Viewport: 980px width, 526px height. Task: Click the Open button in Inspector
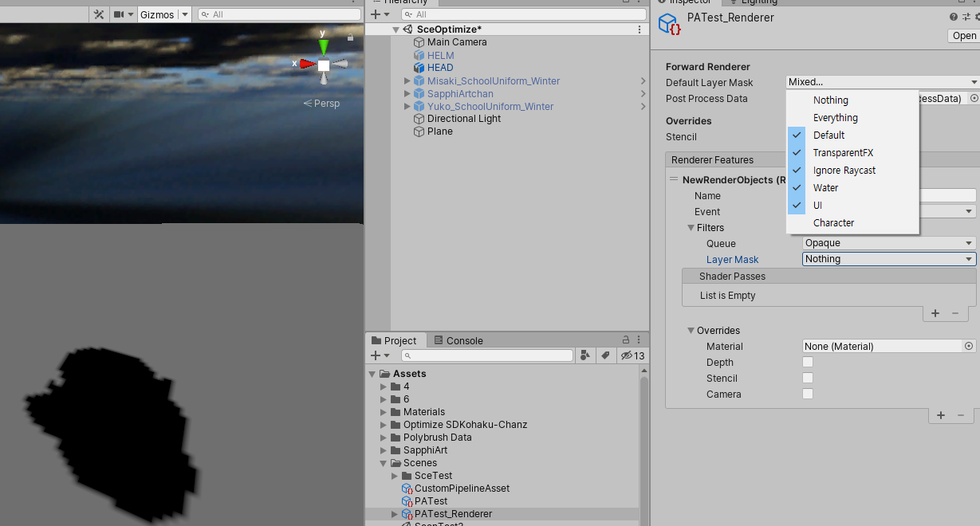963,35
